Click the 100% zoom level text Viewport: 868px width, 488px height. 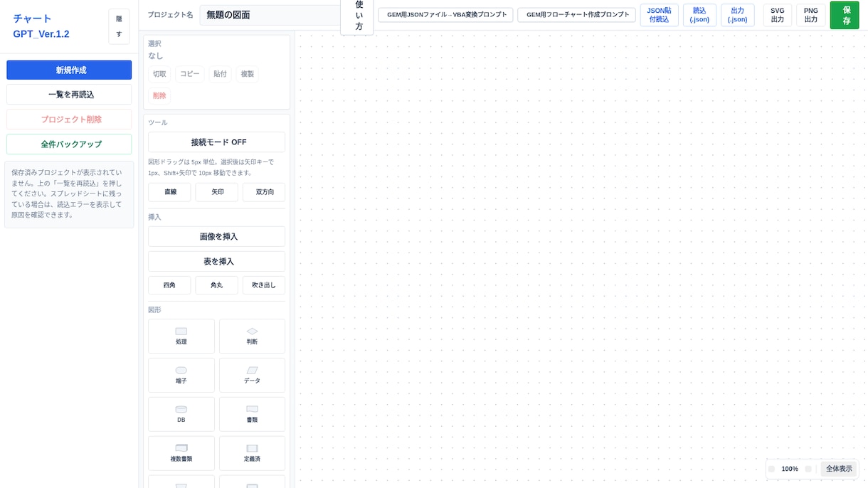[x=790, y=469]
